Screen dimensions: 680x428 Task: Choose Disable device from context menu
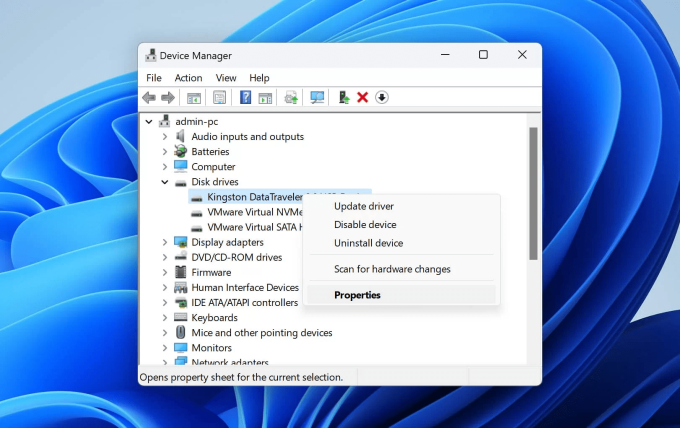[365, 225]
